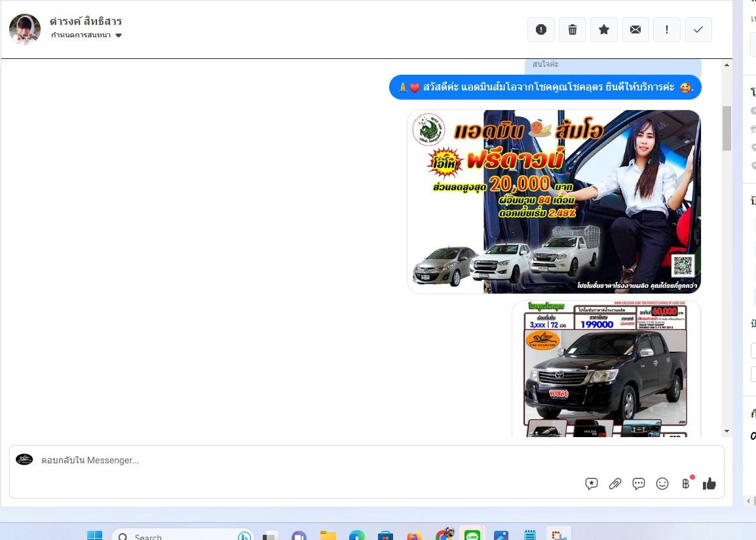The width and height of the screenshot is (756, 540).
Task: Mark conversation as spam with octagon icon
Action: pos(540,29)
